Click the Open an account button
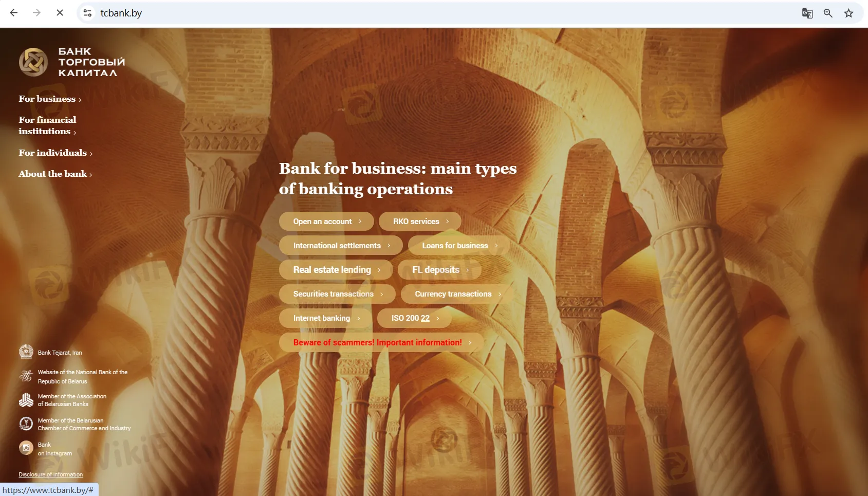This screenshot has height=496, width=868. click(x=326, y=222)
